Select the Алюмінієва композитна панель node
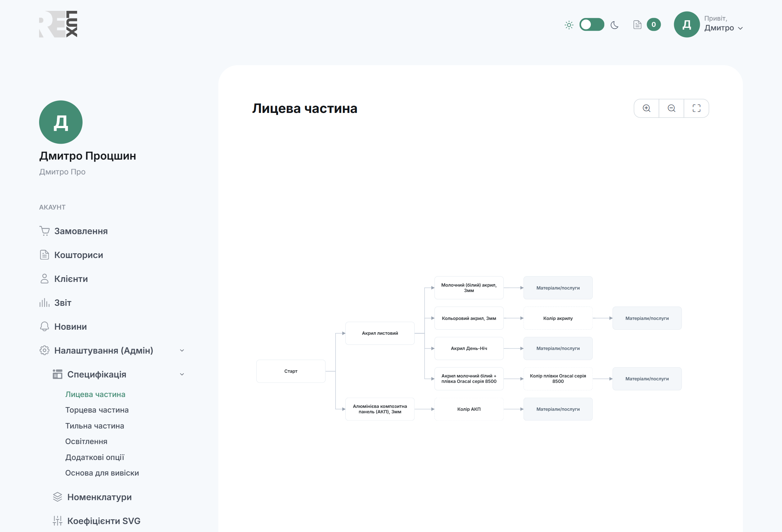The height and width of the screenshot is (532, 782). tap(380, 409)
